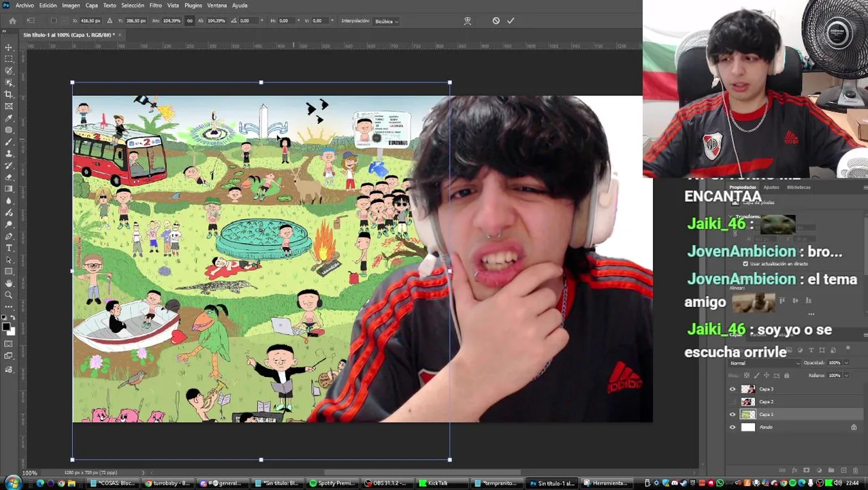
Task: Open OBS 31.1.2 in the taskbar
Action: tap(386, 483)
